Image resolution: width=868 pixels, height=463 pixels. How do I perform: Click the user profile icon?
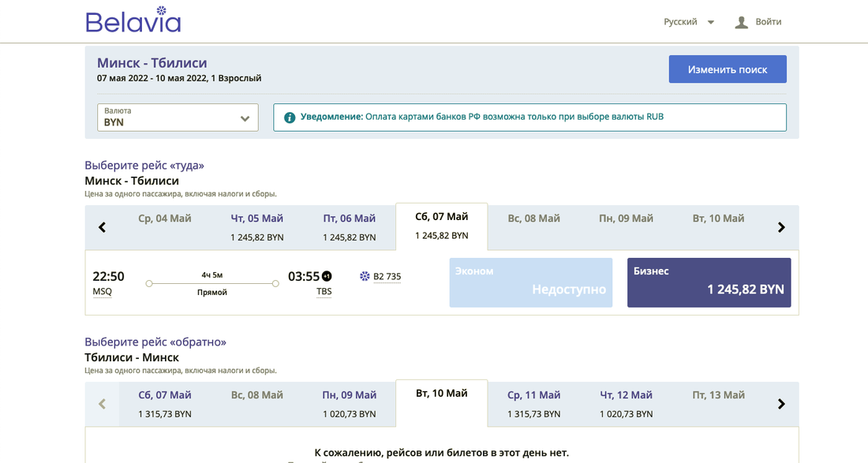click(741, 22)
